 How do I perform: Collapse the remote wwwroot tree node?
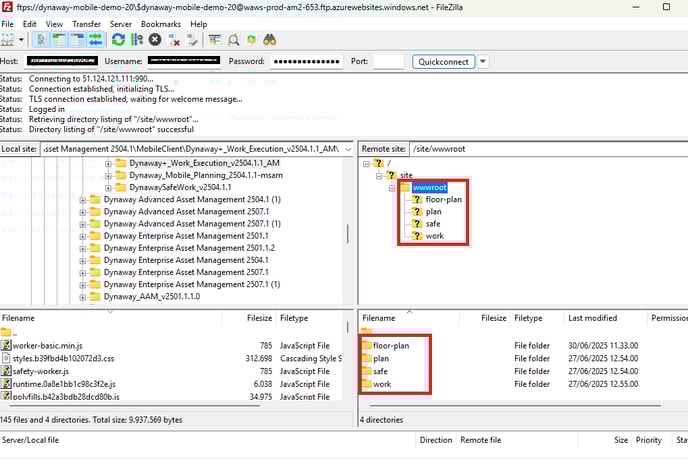(391, 188)
